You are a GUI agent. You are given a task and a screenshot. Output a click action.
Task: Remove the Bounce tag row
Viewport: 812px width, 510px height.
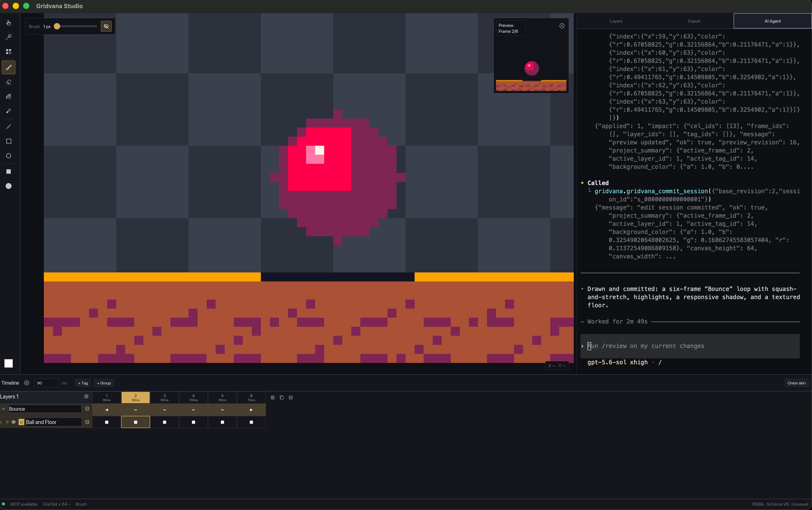tap(87, 409)
